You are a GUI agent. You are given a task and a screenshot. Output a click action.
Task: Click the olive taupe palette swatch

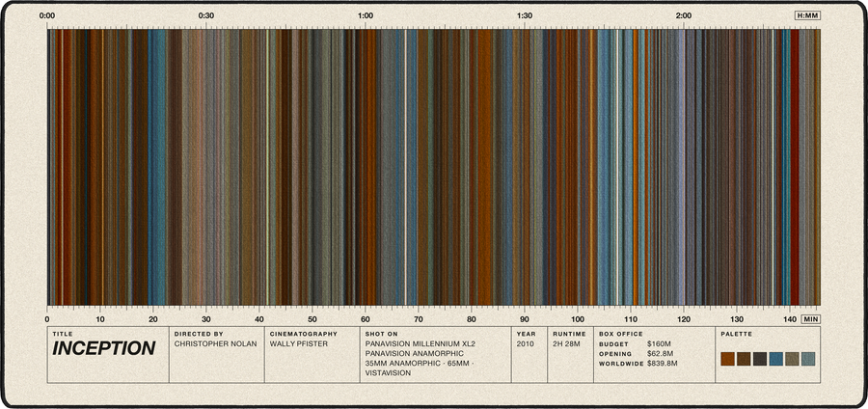(x=792, y=359)
